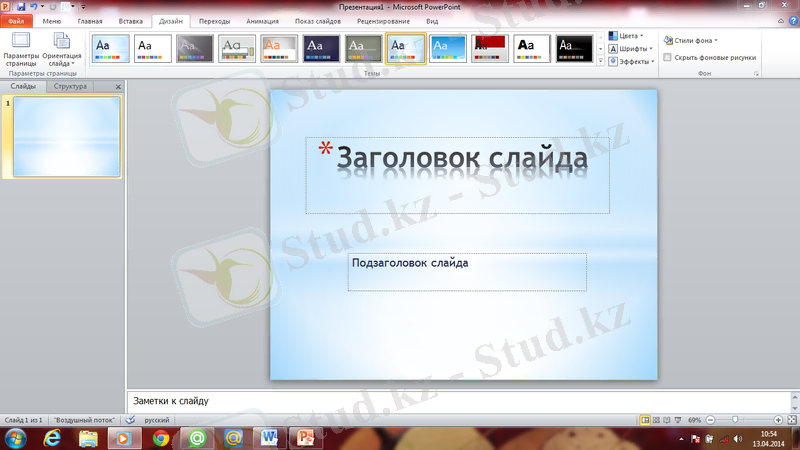Image resolution: width=800 pixels, height=450 pixels.
Task: Click the русский language button in status bar
Action: (157, 420)
